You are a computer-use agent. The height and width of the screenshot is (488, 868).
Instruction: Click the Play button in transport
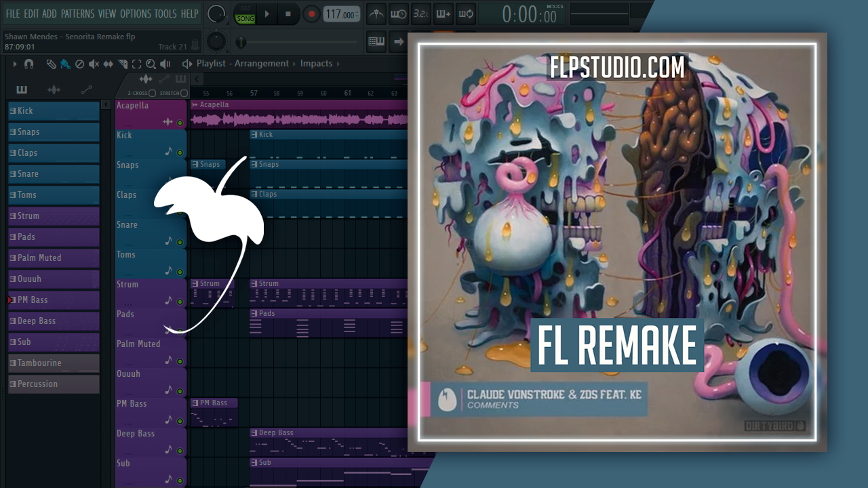[x=267, y=14]
